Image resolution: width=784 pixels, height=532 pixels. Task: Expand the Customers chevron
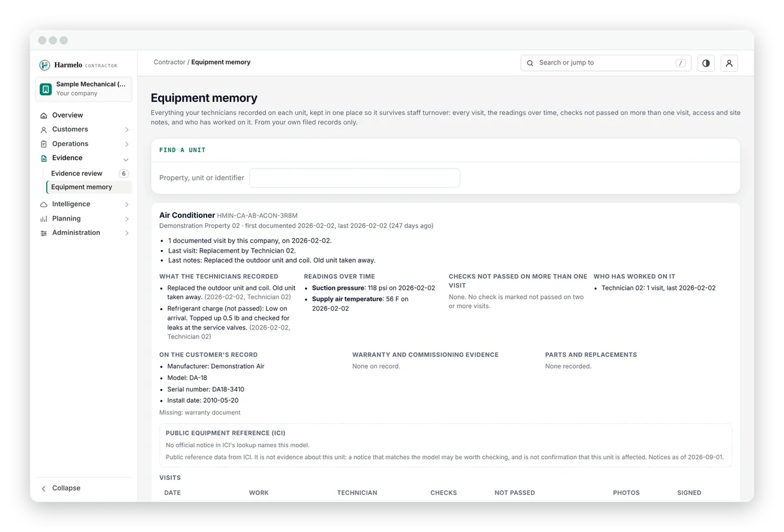[x=126, y=130]
